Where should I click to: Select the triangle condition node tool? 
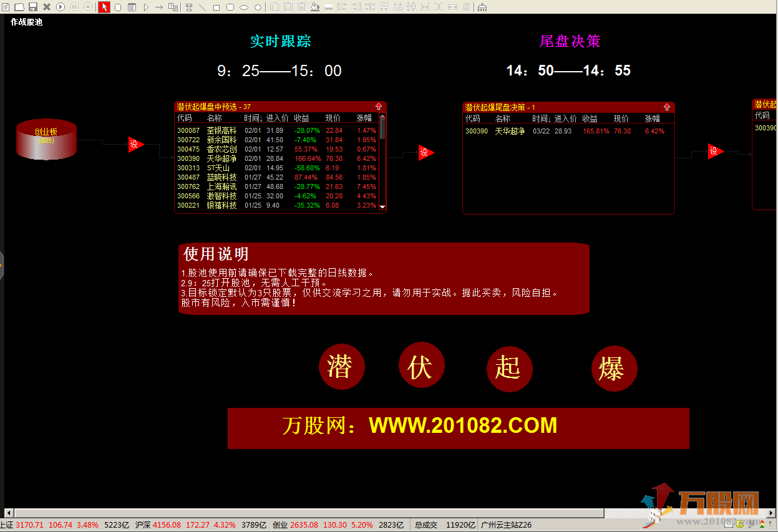click(146, 7)
